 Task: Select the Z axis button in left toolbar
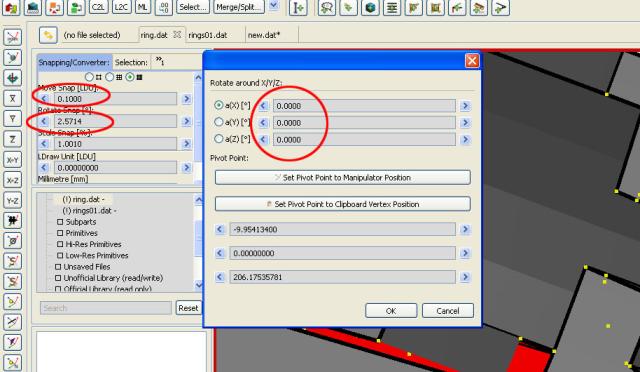[12, 139]
